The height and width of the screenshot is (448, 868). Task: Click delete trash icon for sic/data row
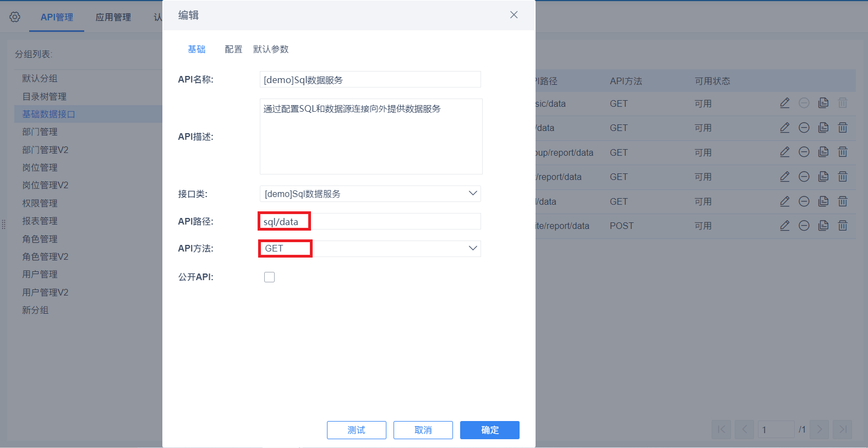843,103
